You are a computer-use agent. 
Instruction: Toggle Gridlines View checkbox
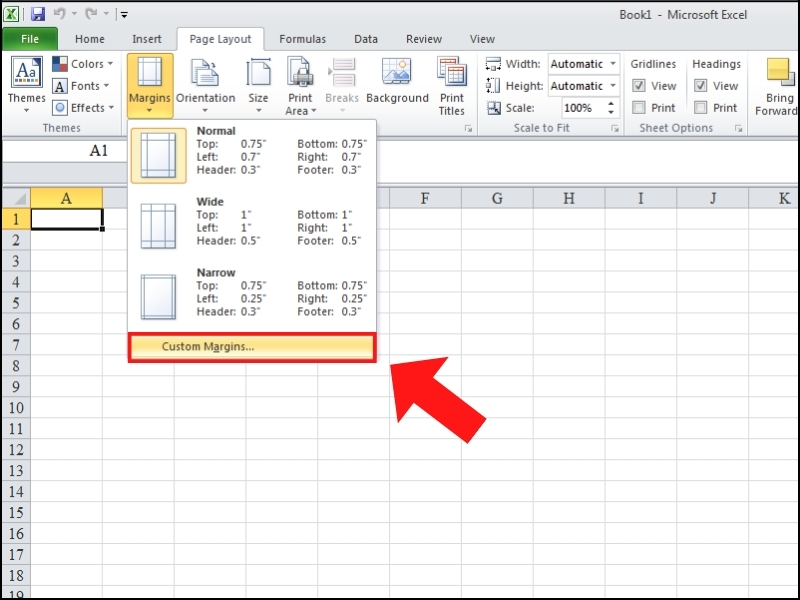click(x=639, y=86)
